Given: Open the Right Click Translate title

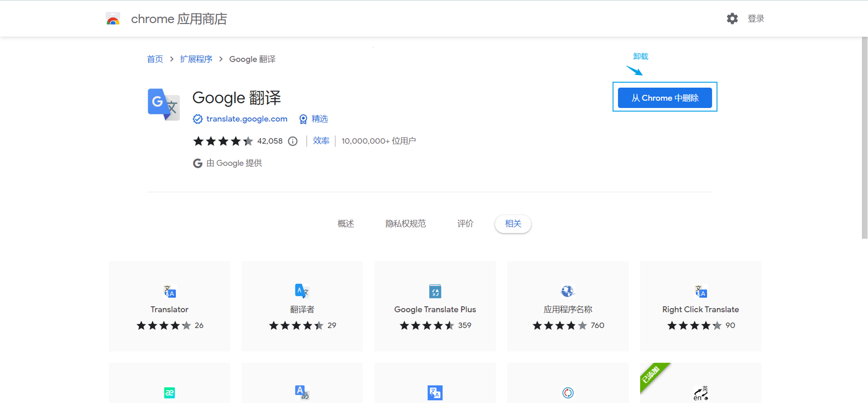Looking at the screenshot, I should [700, 309].
